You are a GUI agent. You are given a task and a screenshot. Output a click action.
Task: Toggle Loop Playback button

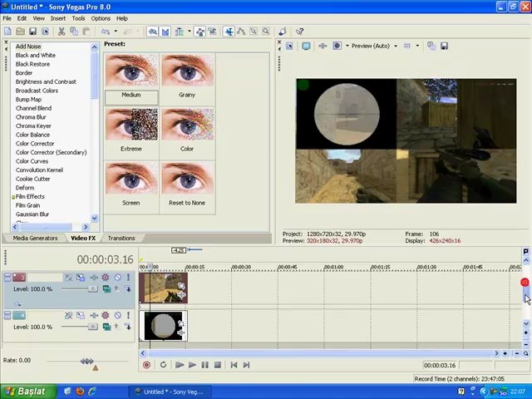pyautogui.click(x=163, y=365)
